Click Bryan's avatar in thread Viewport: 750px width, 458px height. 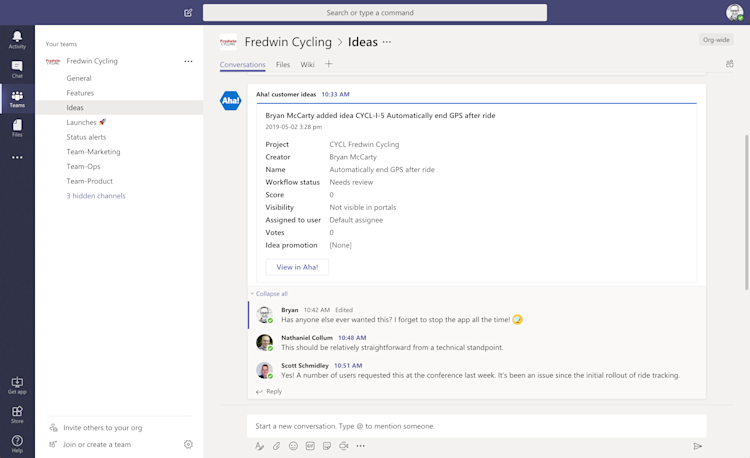(265, 315)
